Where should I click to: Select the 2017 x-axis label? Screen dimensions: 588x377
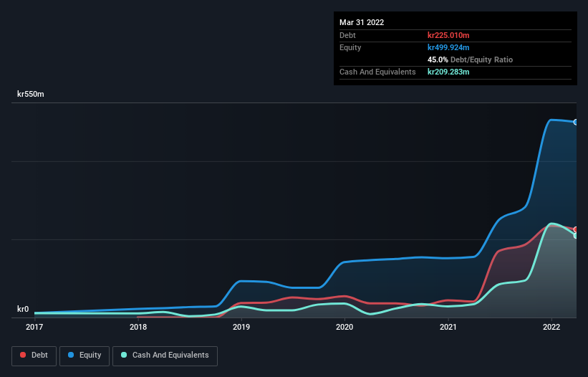(34, 327)
